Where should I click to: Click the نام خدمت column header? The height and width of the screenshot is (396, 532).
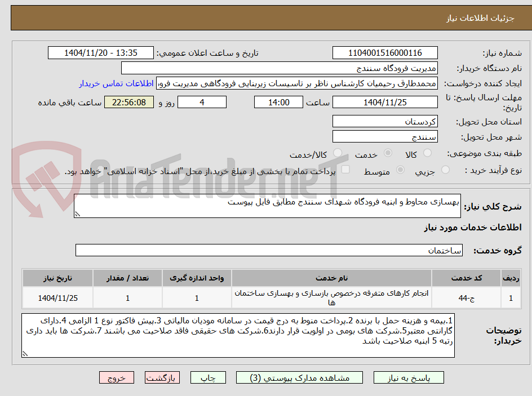coord(331,278)
